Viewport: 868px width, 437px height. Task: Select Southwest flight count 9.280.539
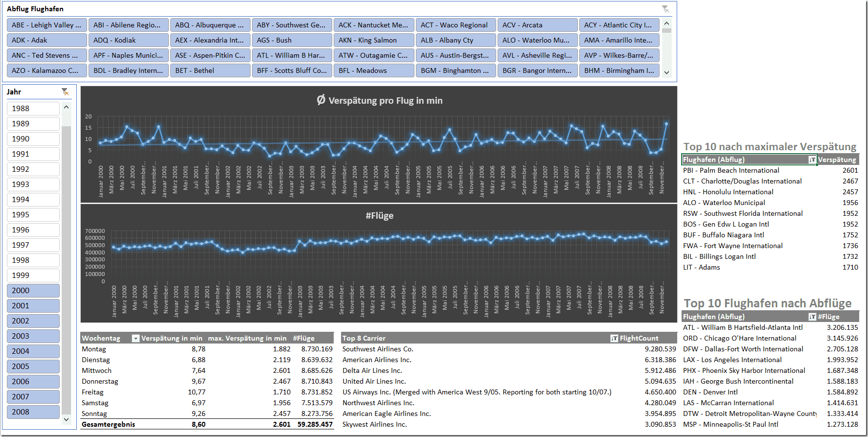(660, 349)
